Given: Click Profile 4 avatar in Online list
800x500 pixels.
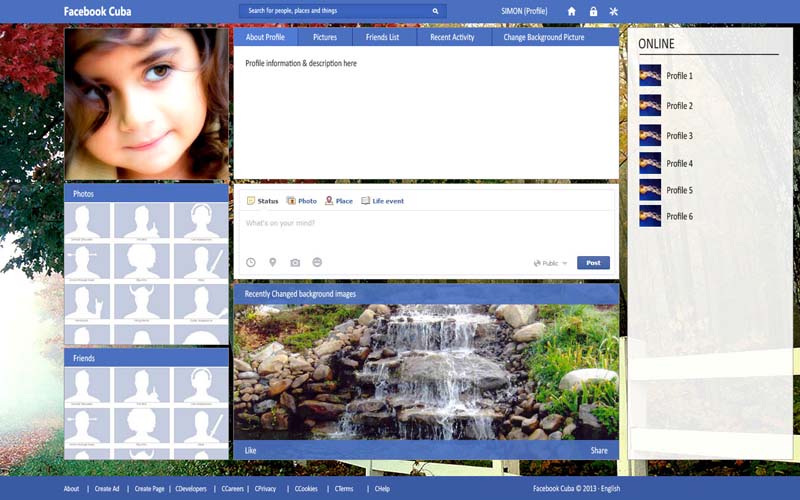Looking at the screenshot, I should click(x=650, y=163).
